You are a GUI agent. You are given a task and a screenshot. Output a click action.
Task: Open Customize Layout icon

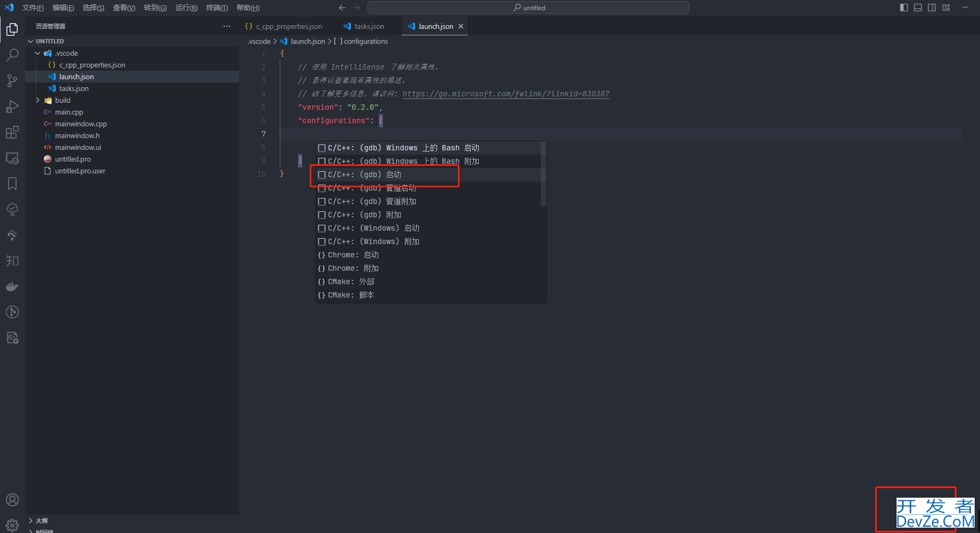click(946, 7)
